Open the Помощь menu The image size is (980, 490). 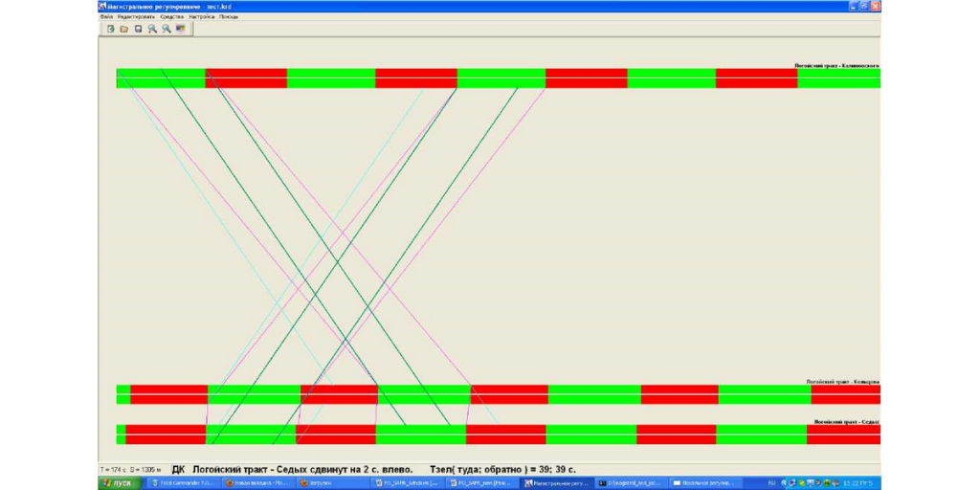[229, 16]
